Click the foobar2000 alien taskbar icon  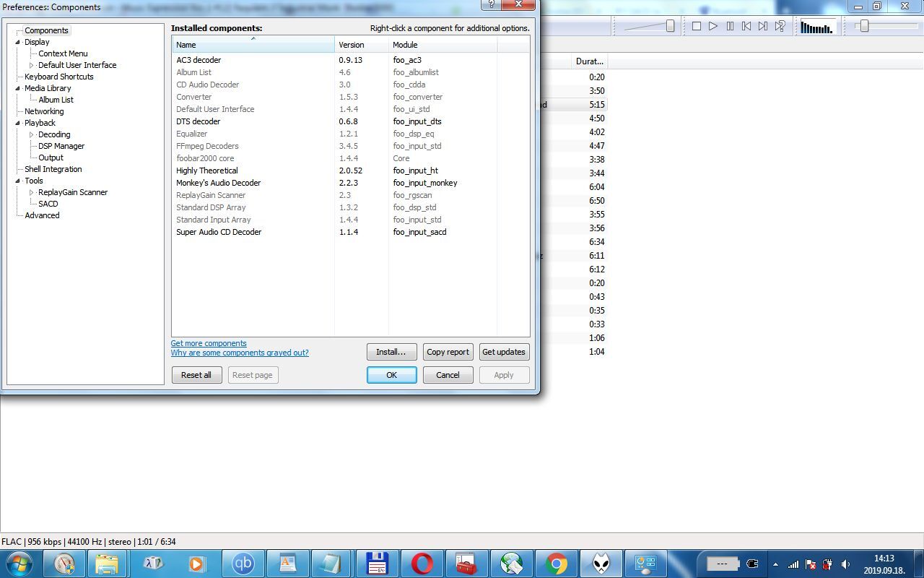click(x=601, y=564)
